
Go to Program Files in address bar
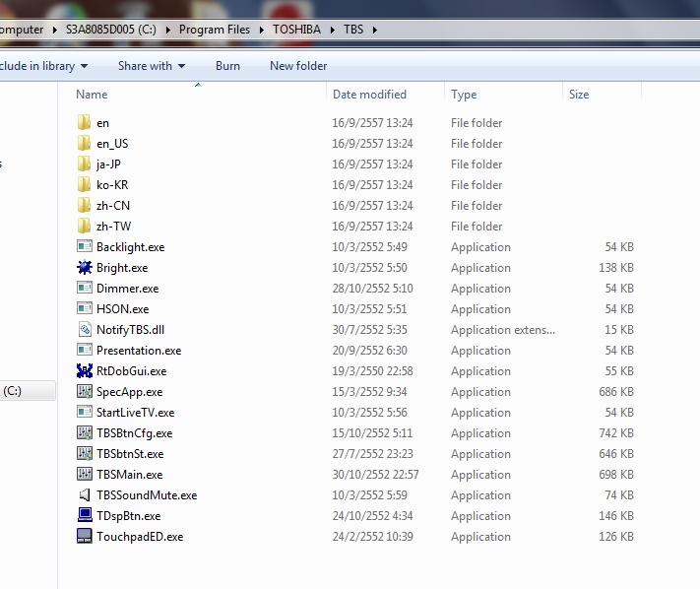pyautogui.click(x=215, y=30)
